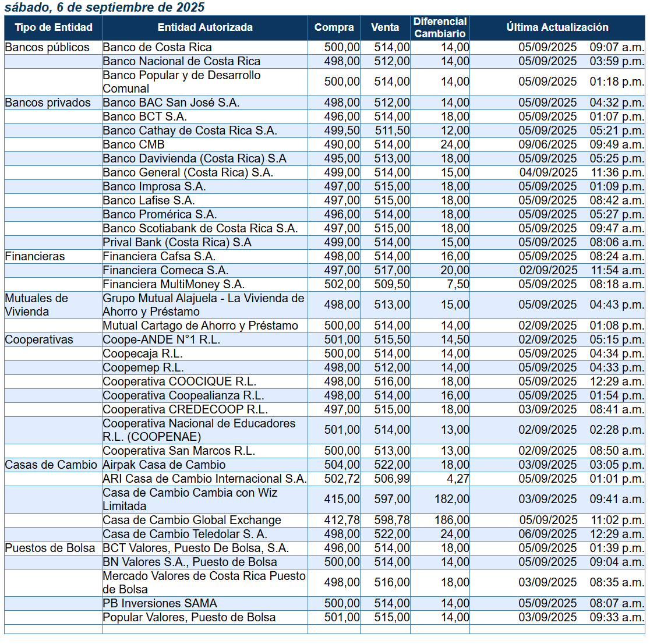Click the 'Mutuales de Vivienda' category label
The height and width of the screenshot is (644, 650).
tap(37, 305)
